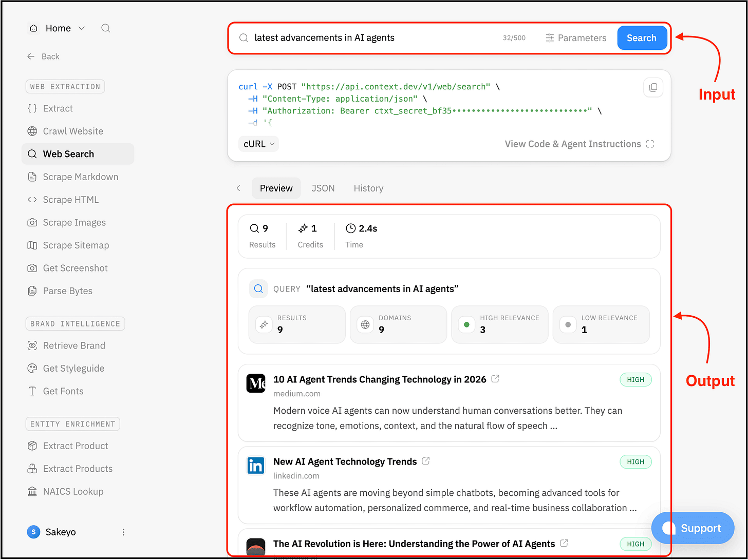The image size is (748, 560).
Task: Switch to the Preview tab
Action: pyautogui.click(x=276, y=188)
